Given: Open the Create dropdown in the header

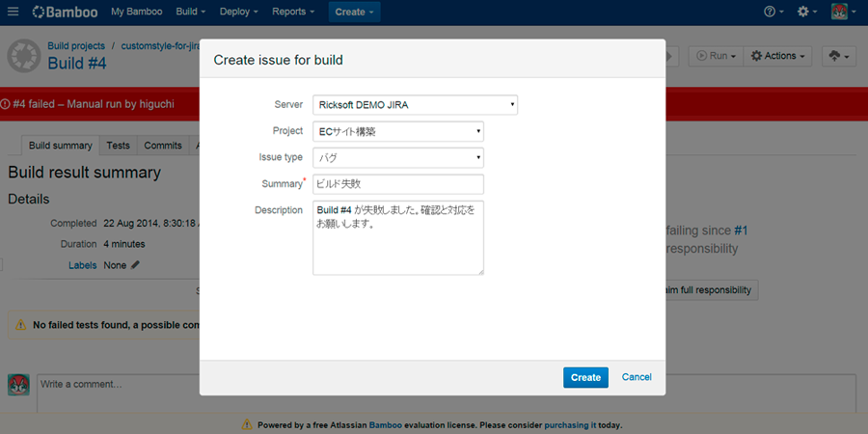Looking at the screenshot, I should 354,12.
